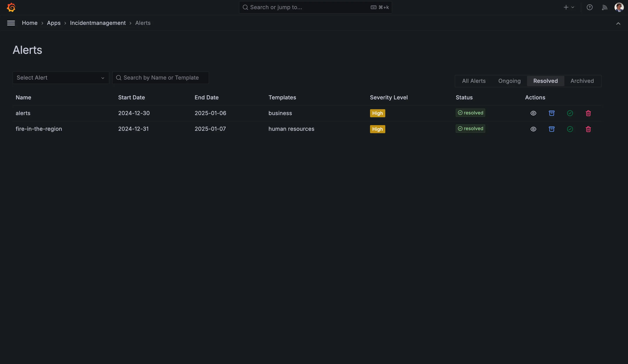Open the hamburger navigation menu
The image size is (628, 364).
click(x=11, y=23)
